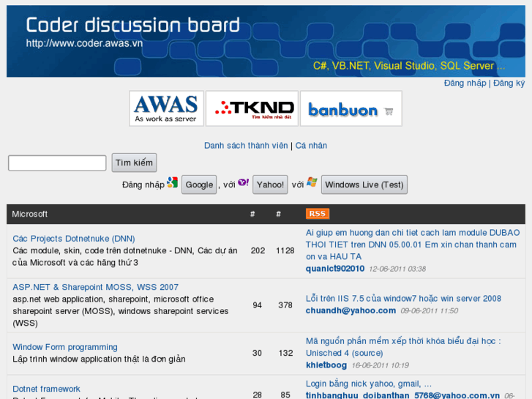532x399 pixels.
Task: Click the Yahoo Y! logo icon
Action: [x=243, y=182]
